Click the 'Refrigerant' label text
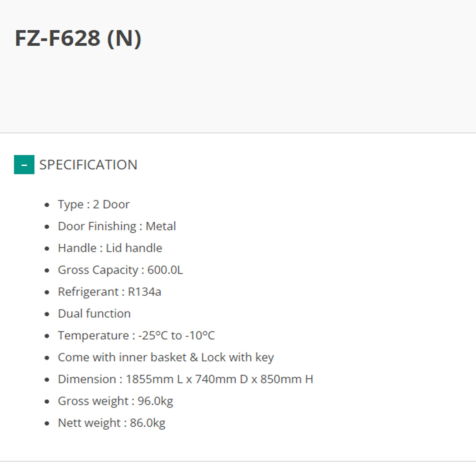Screen dimensions: 476x476 tap(88, 292)
